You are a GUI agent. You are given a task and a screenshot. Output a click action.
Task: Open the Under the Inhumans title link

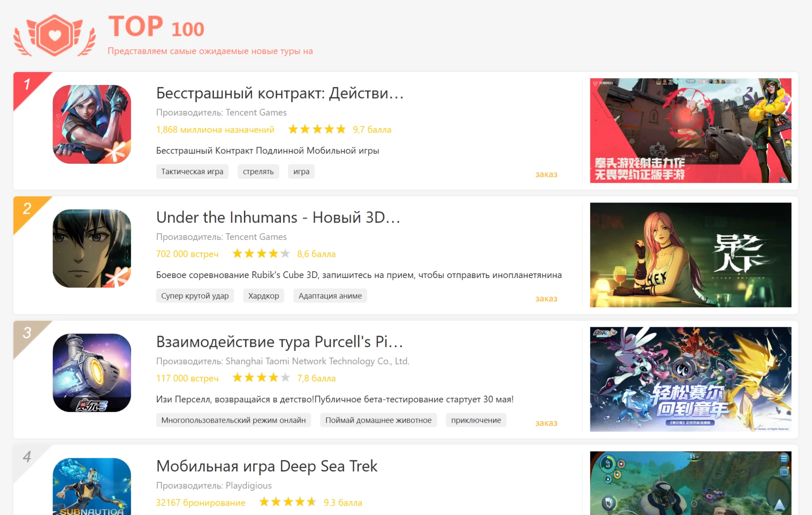coord(278,218)
